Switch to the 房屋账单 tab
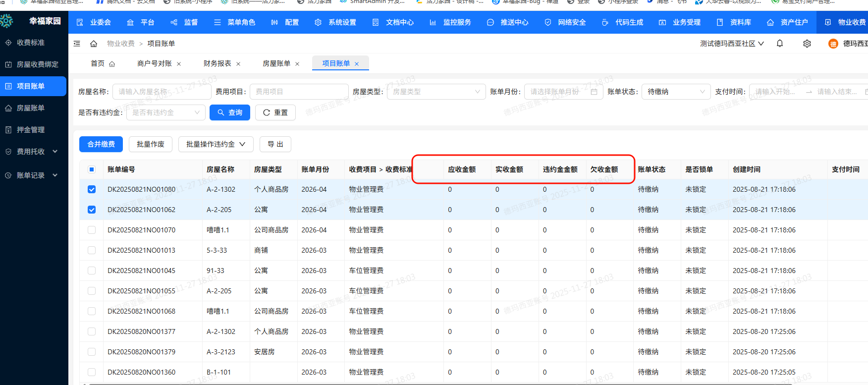The height and width of the screenshot is (385, 868). click(x=276, y=63)
